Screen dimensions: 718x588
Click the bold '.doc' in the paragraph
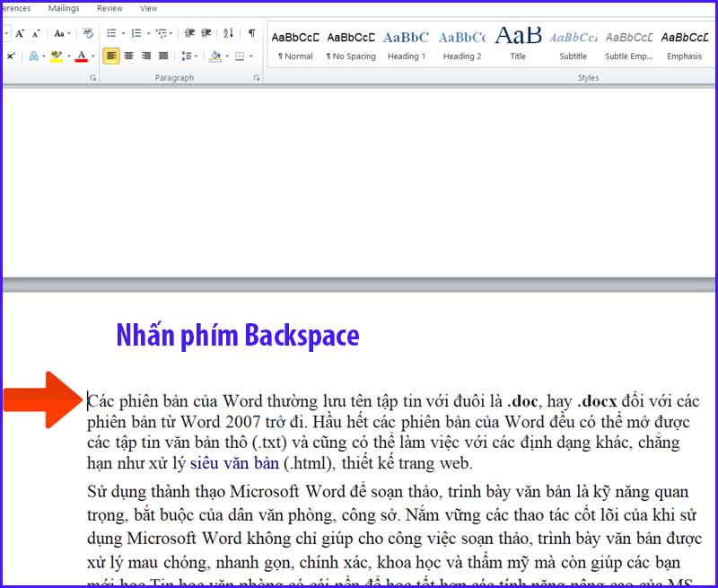pyautogui.click(x=522, y=401)
